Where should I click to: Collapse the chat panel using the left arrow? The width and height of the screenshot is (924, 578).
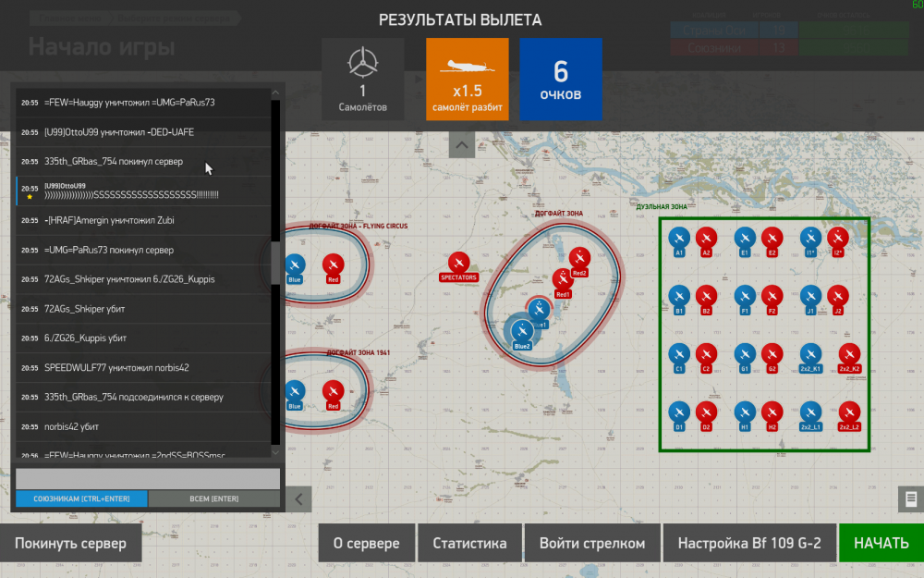[298, 499]
